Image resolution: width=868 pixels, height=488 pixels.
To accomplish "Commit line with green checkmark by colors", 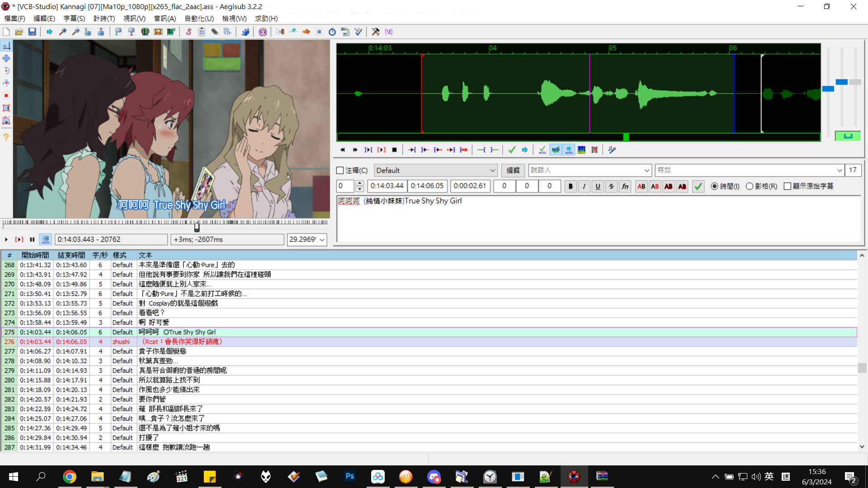I will coord(698,186).
